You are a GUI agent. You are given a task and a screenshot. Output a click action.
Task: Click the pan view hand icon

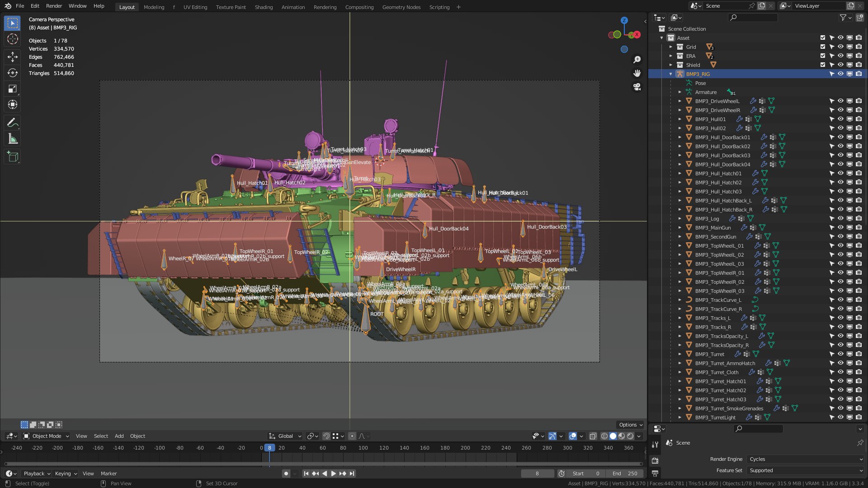click(x=637, y=73)
